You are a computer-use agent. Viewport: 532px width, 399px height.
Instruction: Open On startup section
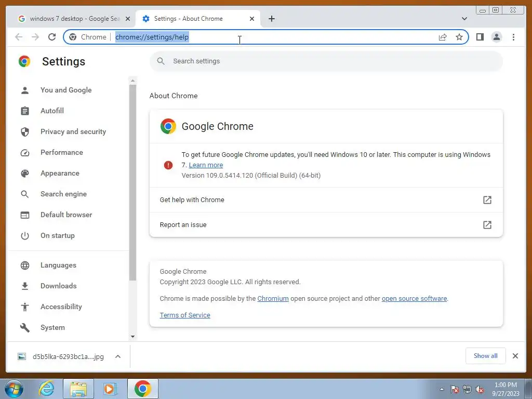pyautogui.click(x=57, y=235)
